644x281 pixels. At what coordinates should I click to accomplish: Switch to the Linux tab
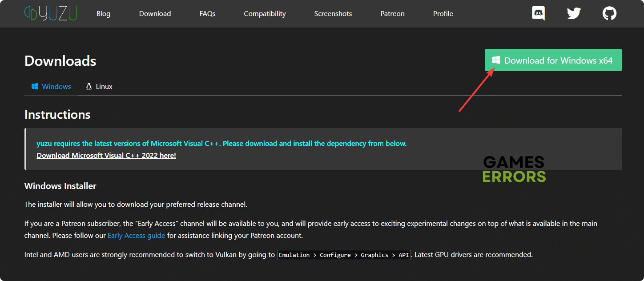[x=99, y=86]
